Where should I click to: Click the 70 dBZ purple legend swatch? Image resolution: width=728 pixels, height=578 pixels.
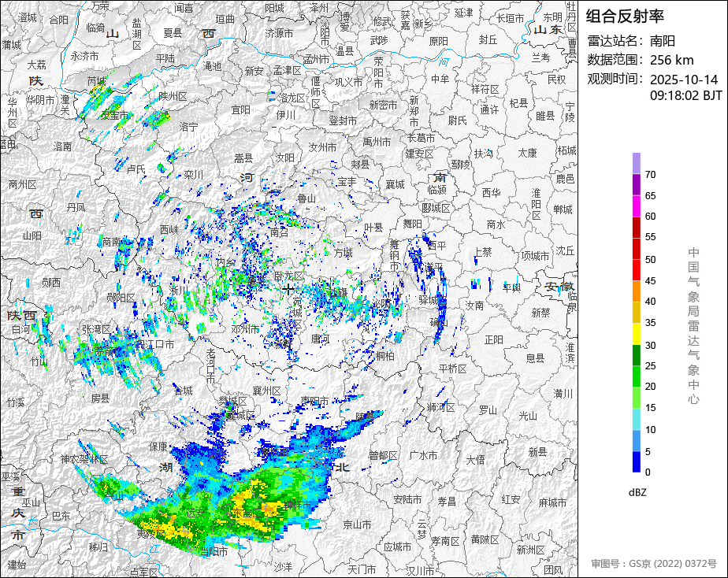point(636,184)
